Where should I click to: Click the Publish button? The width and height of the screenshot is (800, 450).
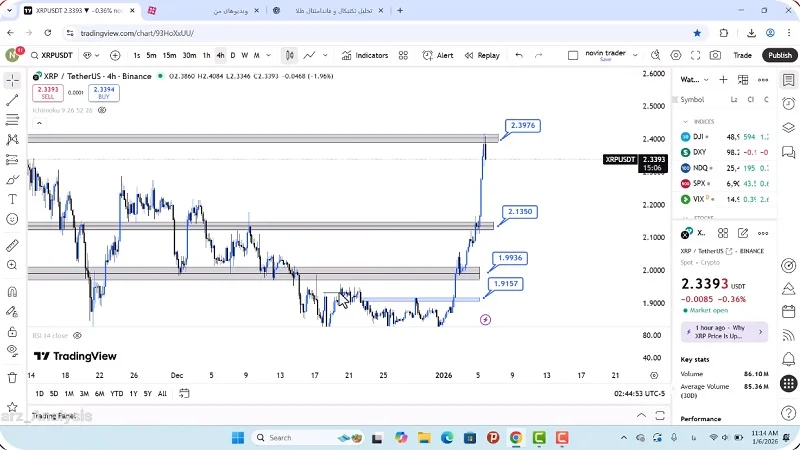tap(780, 56)
